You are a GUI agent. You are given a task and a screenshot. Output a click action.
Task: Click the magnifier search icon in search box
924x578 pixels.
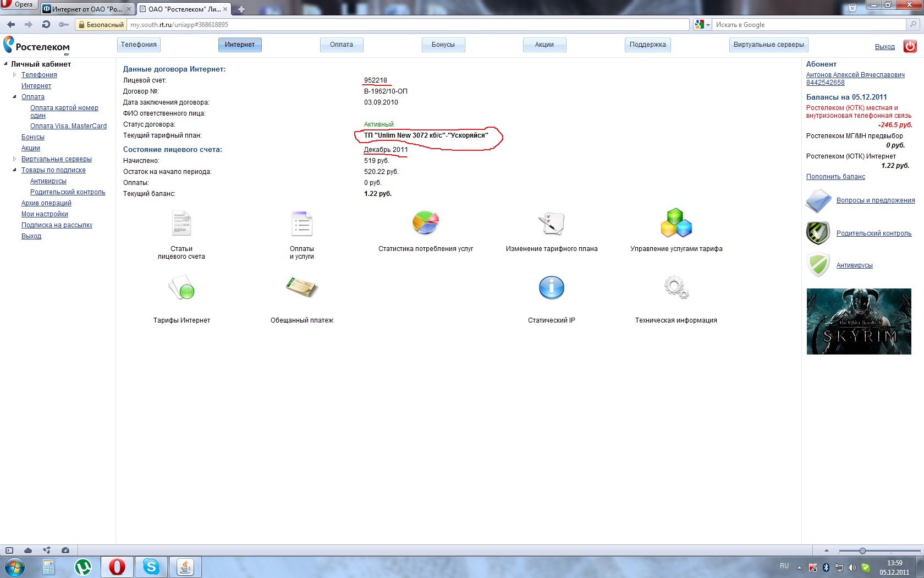pos(914,24)
